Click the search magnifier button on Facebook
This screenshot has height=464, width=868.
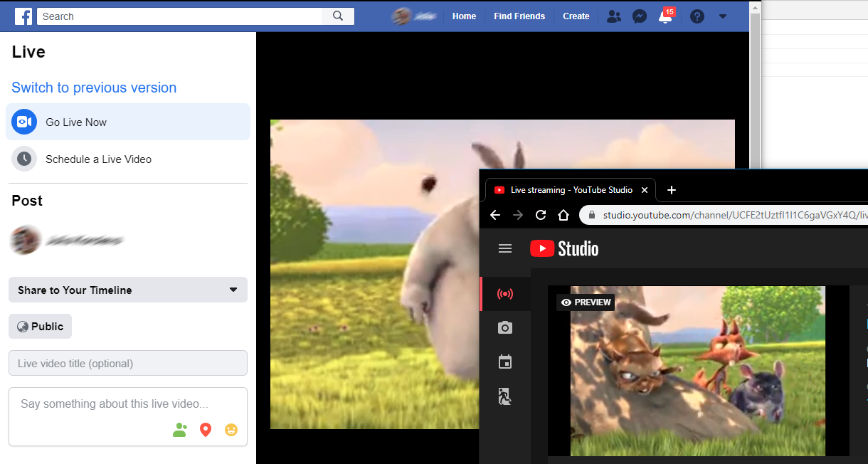point(338,16)
